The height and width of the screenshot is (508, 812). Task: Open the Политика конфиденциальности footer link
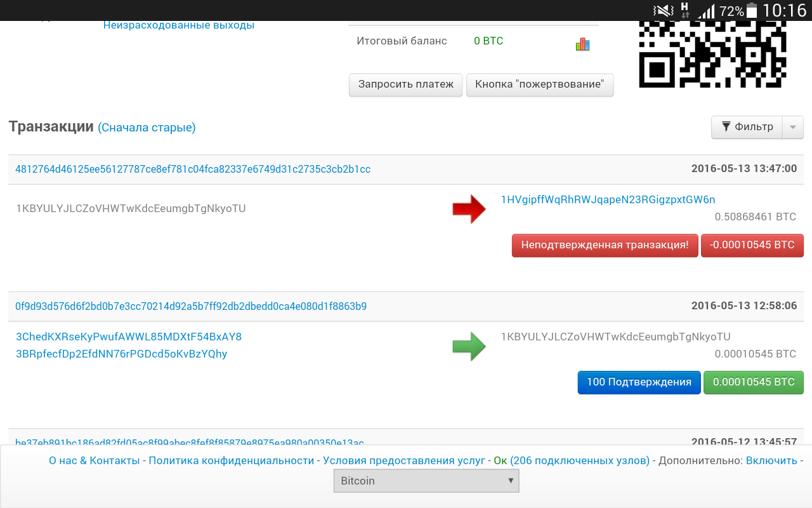[x=231, y=460]
